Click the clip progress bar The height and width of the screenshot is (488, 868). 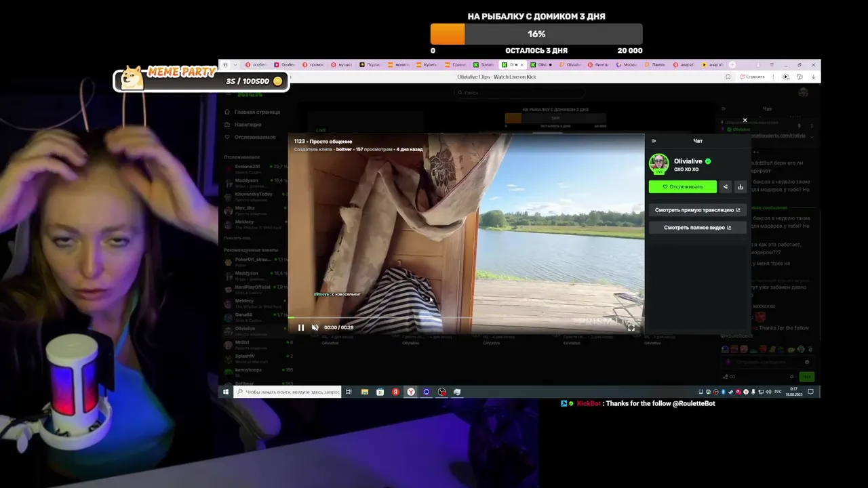(x=466, y=317)
